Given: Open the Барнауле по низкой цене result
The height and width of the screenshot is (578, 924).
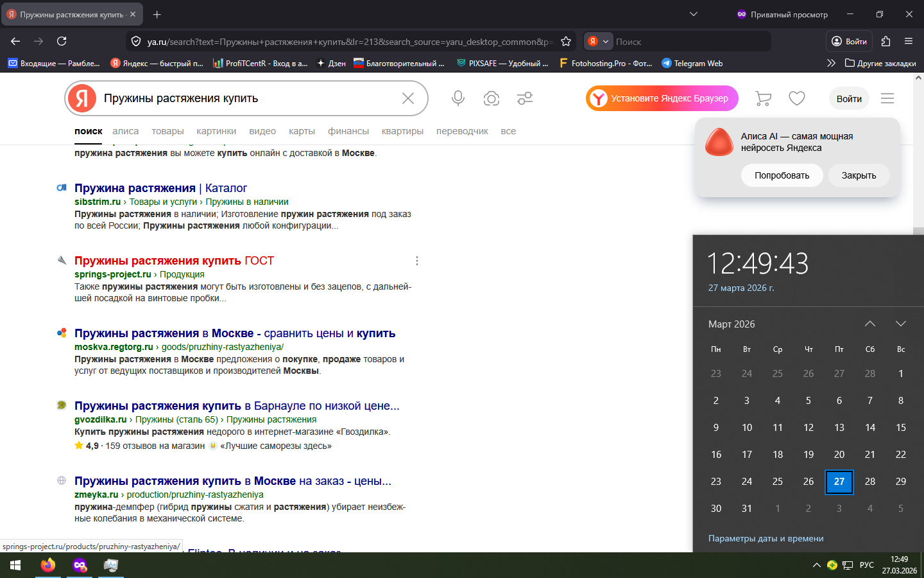Looking at the screenshot, I should click(237, 406).
